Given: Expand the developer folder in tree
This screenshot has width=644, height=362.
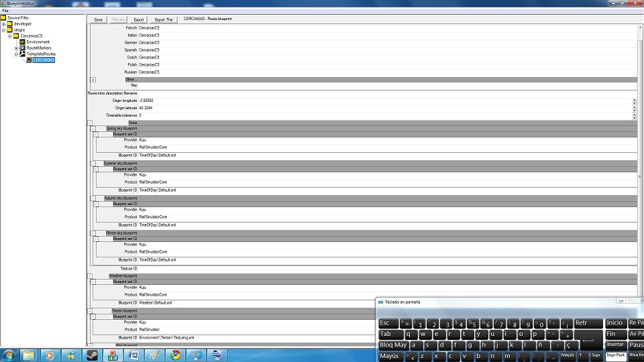Looking at the screenshot, I should pos(3,23).
